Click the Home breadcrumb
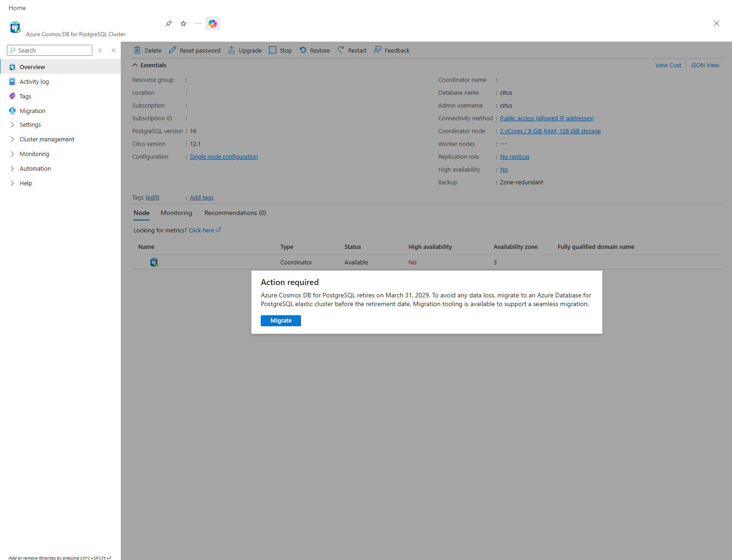This screenshot has width=732, height=560. (x=17, y=8)
